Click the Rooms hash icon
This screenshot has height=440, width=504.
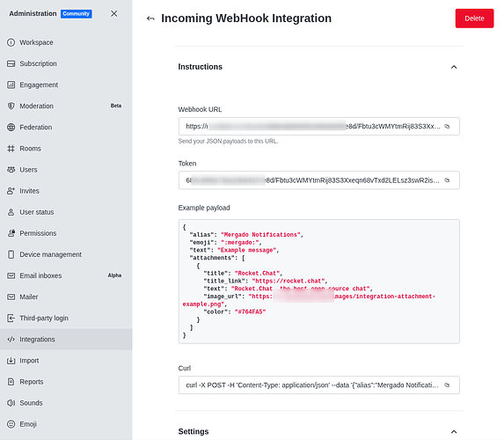click(x=11, y=149)
